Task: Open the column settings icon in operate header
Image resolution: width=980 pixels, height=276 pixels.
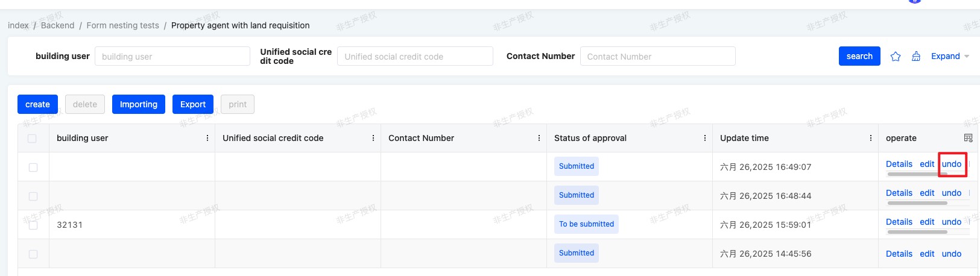Action: coord(968,138)
